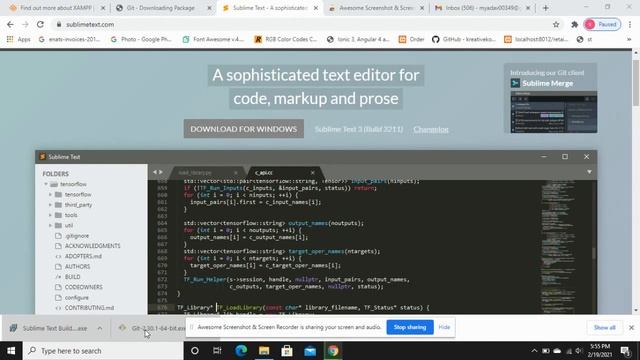Show more bookmarks with chevron
This screenshot has width=640, height=360.
pyautogui.click(x=629, y=39)
